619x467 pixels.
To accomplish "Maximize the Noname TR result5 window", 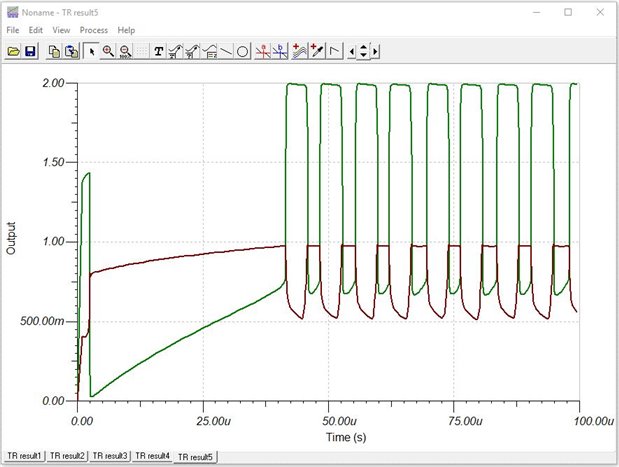I will (568, 12).
